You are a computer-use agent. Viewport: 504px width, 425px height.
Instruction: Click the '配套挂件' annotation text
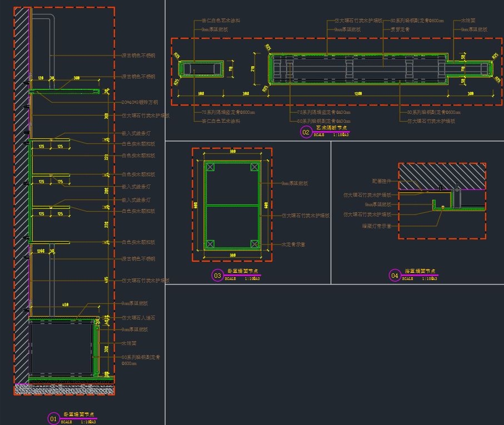382,181
